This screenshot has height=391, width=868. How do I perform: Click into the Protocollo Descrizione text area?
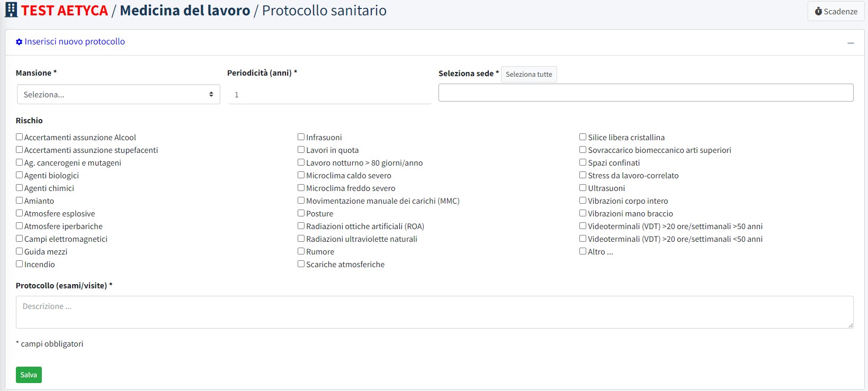point(434,312)
